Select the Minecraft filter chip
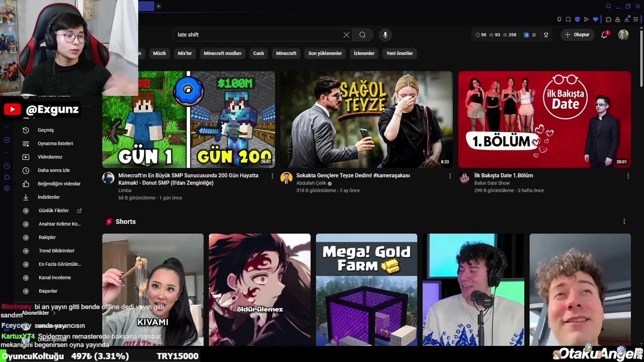Screen dimensions: 644x362 coord(286,53)
